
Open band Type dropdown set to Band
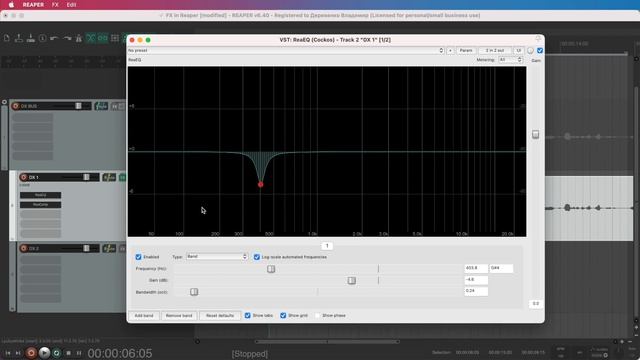coord(217,257)
